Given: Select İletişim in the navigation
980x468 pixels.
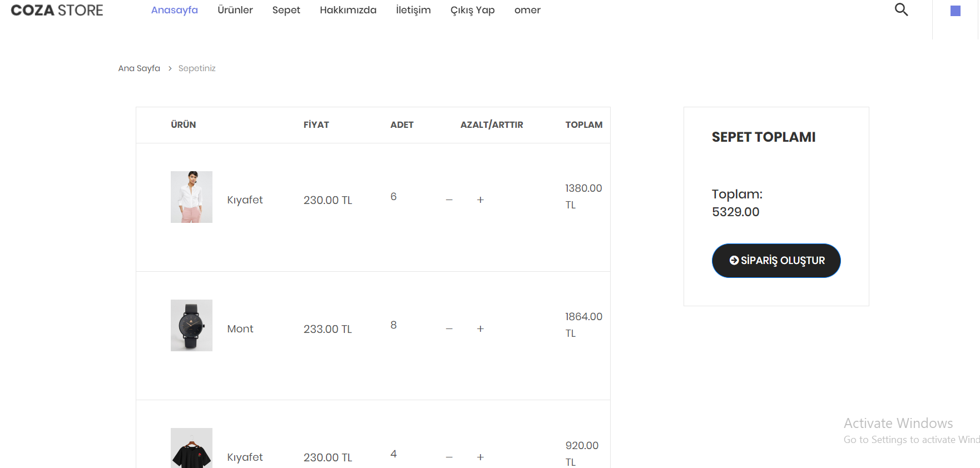Looking at the screenshot, I should coord(413,9).
